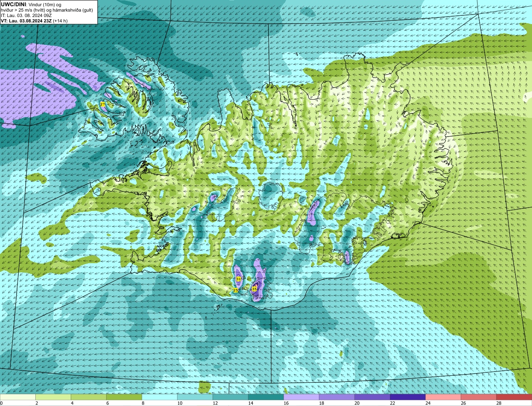The image size is (532, 406).
Task: Click the 'VT: Lau. 03.08.2024 23Z' valid time line
Action: pyautogui.click(x=34, y=21)
